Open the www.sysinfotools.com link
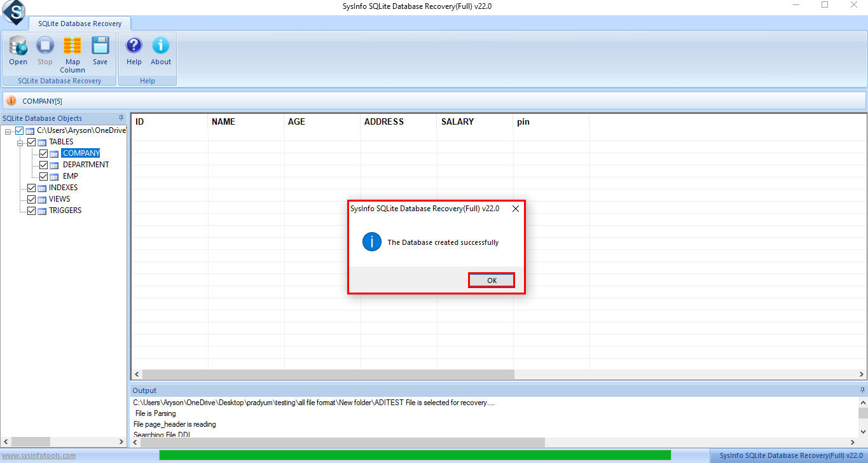Image resolution: width=868 pixels, height=463 pixels. coord(38,455)
